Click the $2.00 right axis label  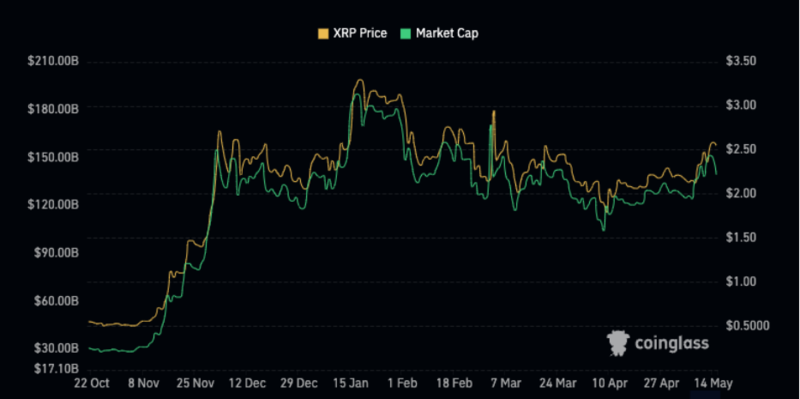pos(741,193)
